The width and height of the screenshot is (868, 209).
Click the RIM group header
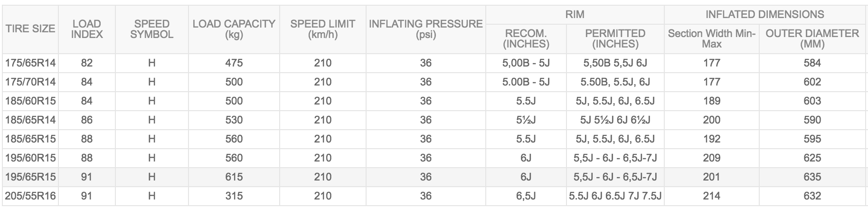click(x=575, y=14)
